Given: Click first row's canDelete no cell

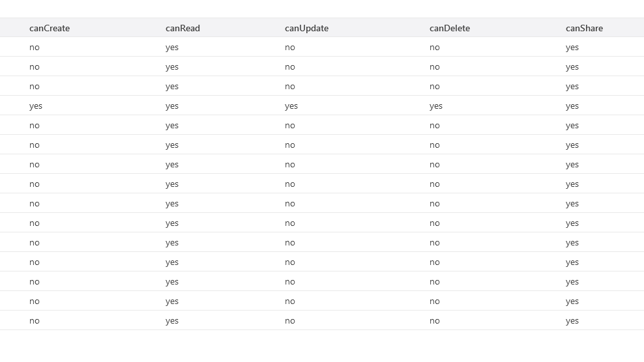Looking at the screenshot, I should [435, 48].
